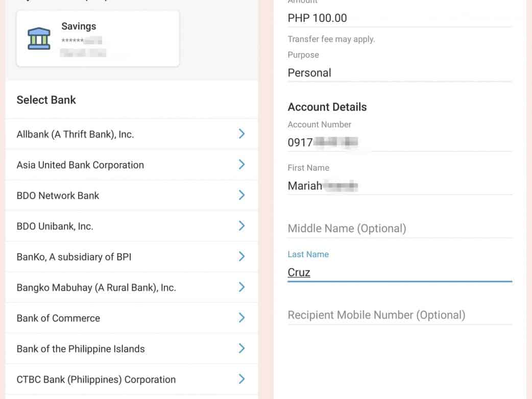Screen dimensions: 532x399
Task: Select the Savings account card
Action: tap(98, 39)
